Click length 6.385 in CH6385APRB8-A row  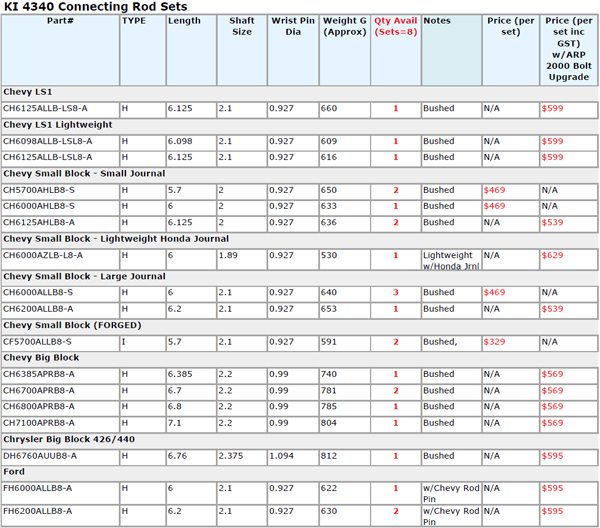point(180,374)
